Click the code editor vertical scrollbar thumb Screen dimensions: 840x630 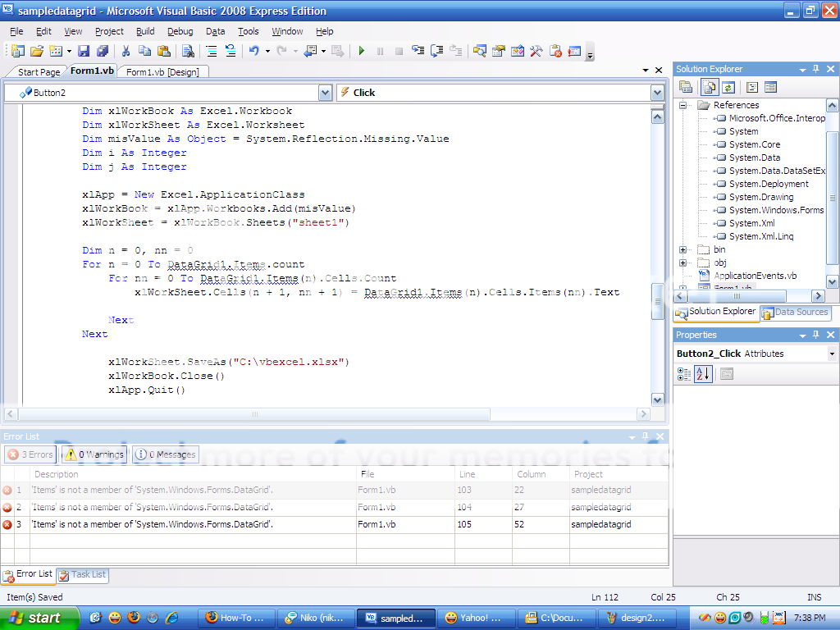[657, 301]
